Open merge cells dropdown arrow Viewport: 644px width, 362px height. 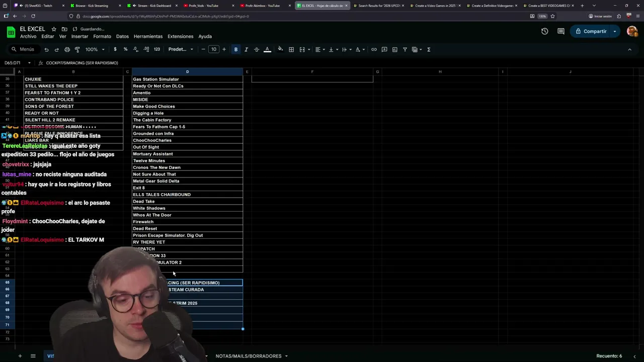coord(309,49)
